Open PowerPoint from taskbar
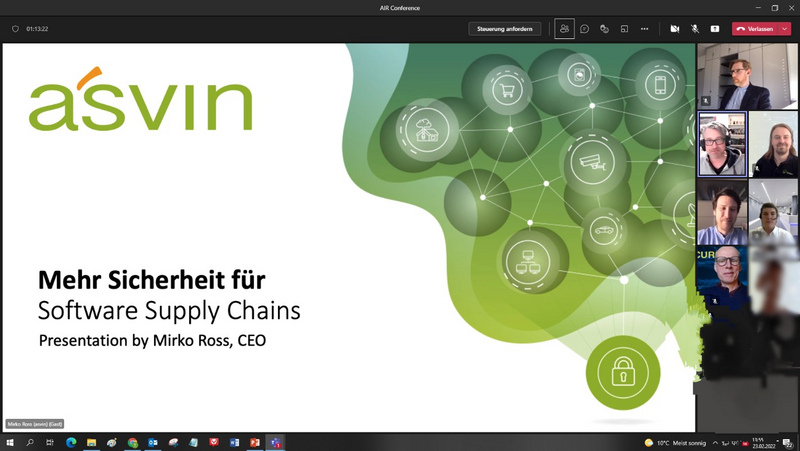Image resolution: width=800 pixels, height=451 pixels. (255, 442)
